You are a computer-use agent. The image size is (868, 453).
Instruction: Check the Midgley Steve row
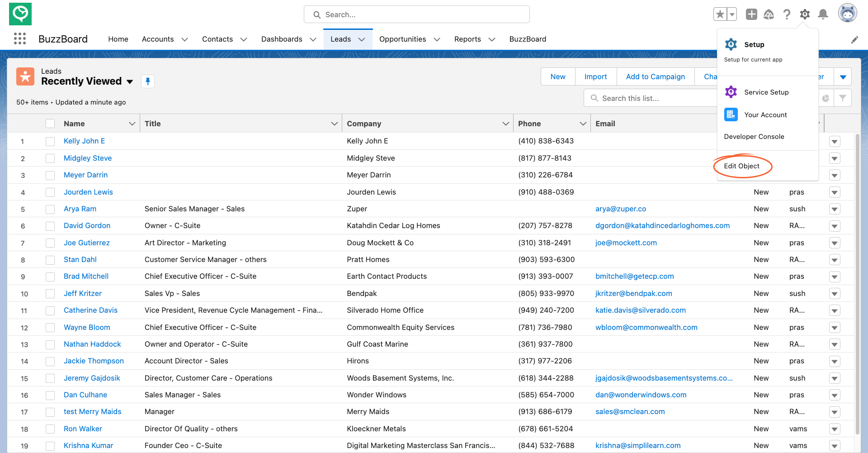tap(50, 158)
